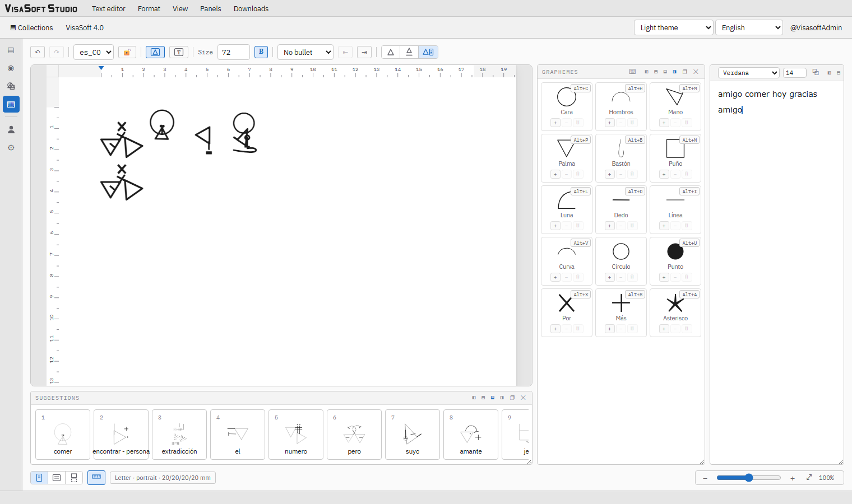Toggle the bold B button
Image resolution: width=852 pixels, height=504 pixels.
[261, 52]
